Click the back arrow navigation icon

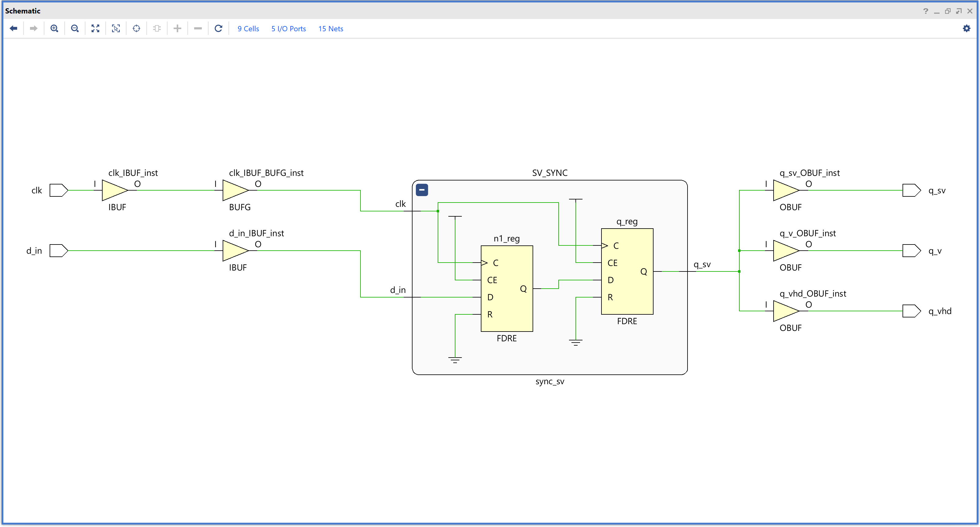tap(14, 28)
